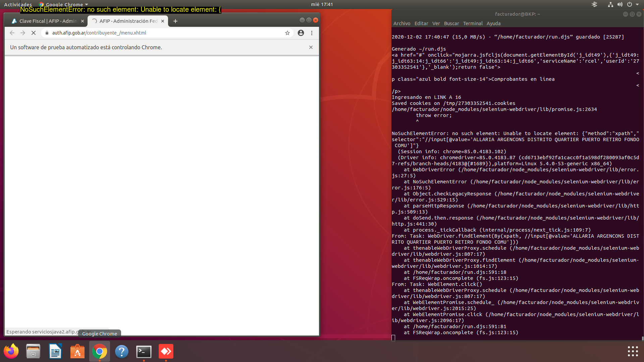Bookmark this page with star icon
Viewport: 644px width, 362px height.
[287, 33]
